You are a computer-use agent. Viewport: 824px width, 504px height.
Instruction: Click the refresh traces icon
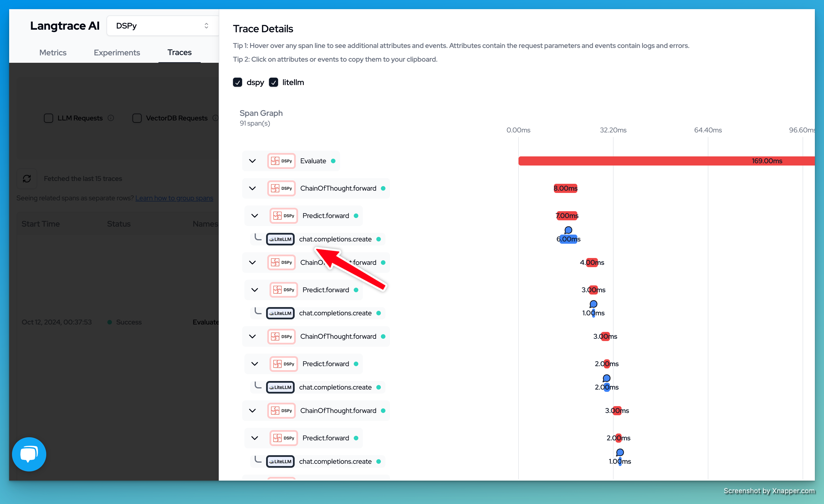point(27,178)
